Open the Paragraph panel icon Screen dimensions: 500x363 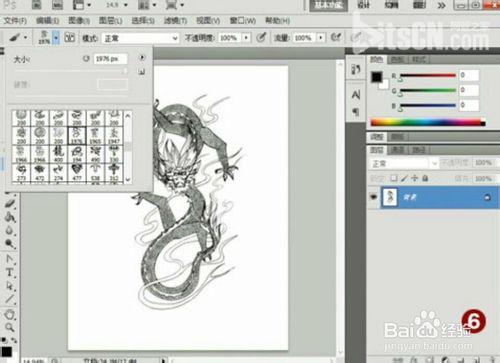point(356,112)
